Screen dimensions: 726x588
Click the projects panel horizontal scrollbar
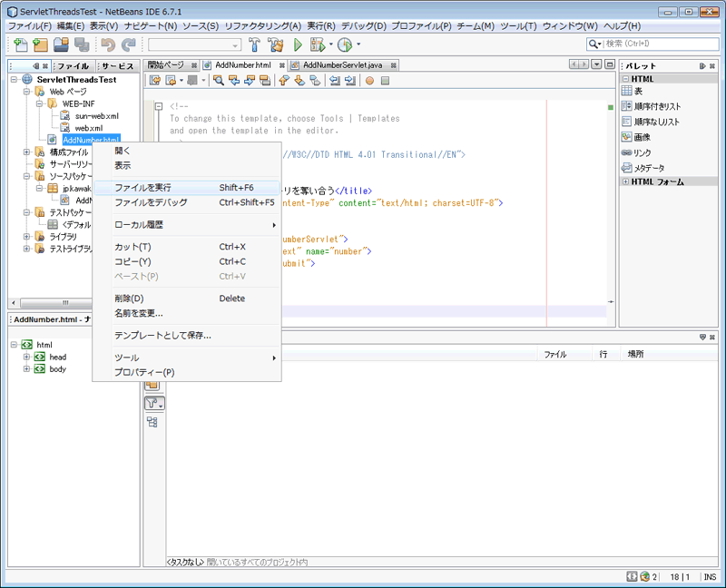click(56, 303)
